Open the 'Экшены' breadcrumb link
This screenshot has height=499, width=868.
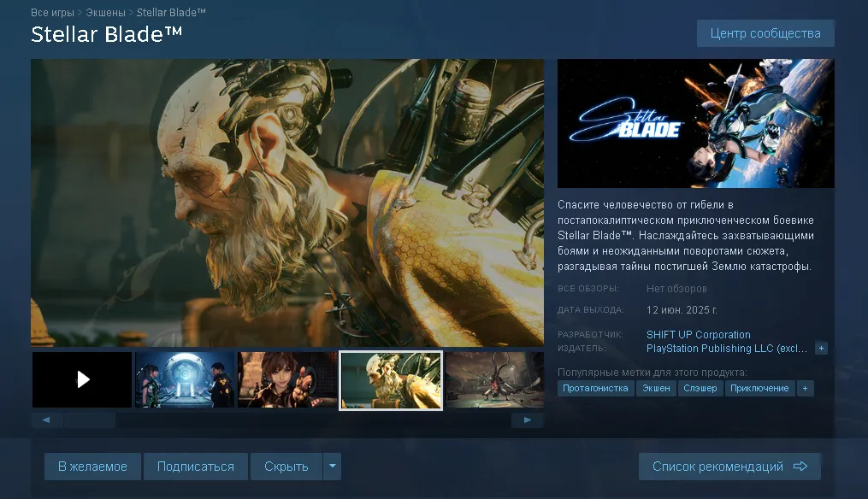tap(105, 12)
